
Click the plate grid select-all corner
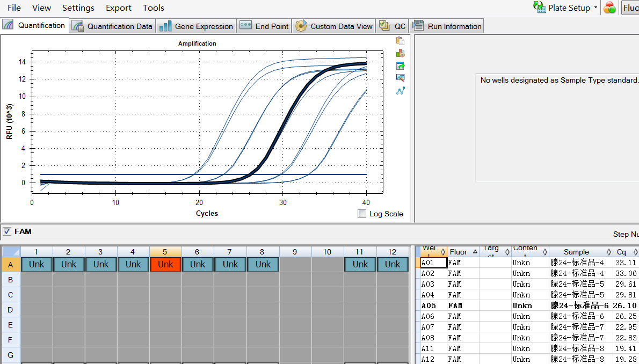click(x=11, y=252)
